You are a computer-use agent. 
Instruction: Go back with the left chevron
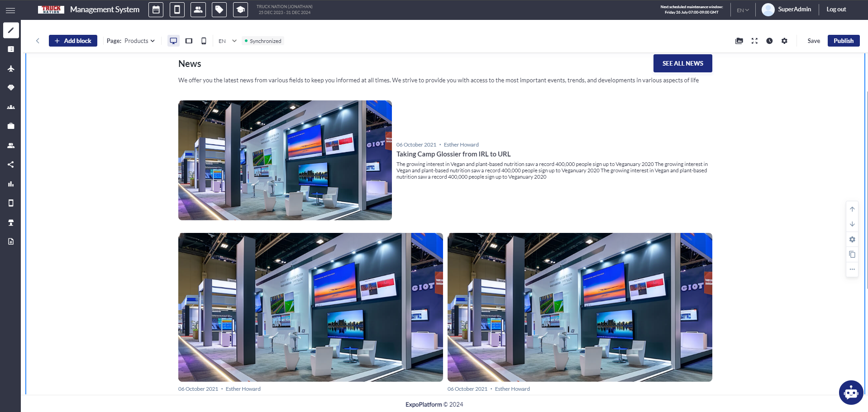tap(38, 41)
